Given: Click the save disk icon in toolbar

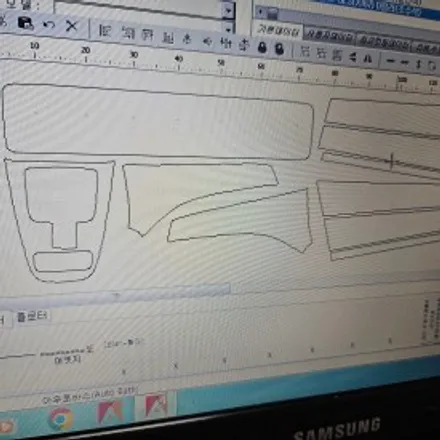Looking at the screenshot, I should [25, 23].
